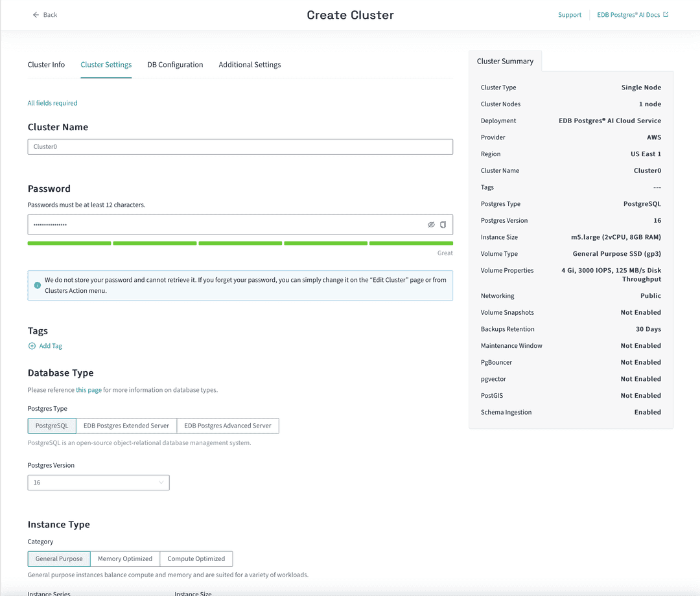Choose General Purpose instance category
Screen dimensions: 700x596
click(59, 559)
